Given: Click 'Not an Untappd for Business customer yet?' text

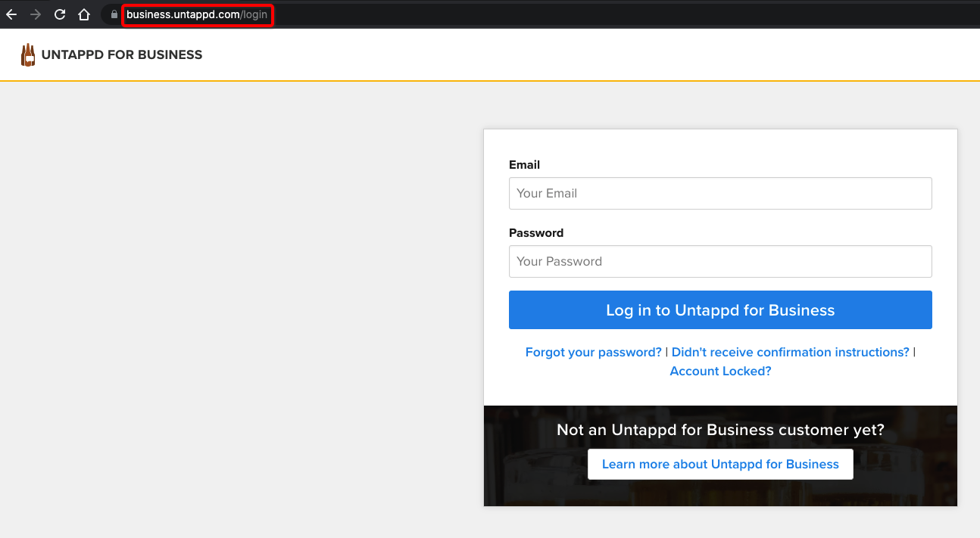Looking at the screenshot, I should click(720, 430).
